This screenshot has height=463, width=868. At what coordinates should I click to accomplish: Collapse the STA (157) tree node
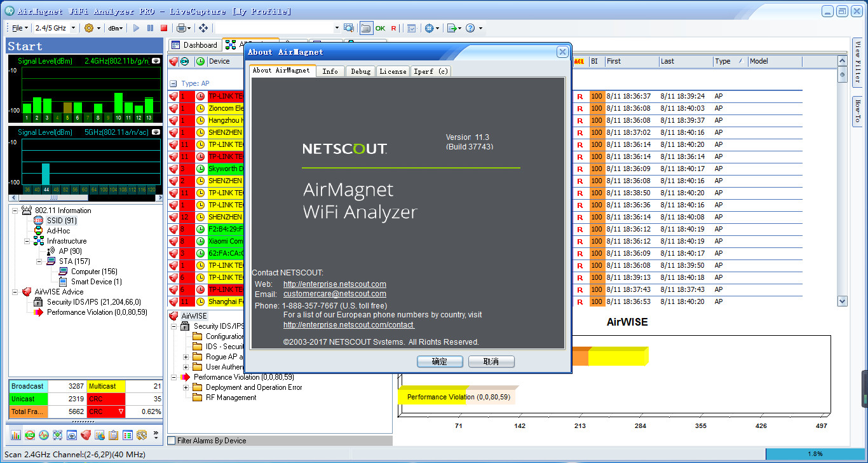[x=39, y=261]
